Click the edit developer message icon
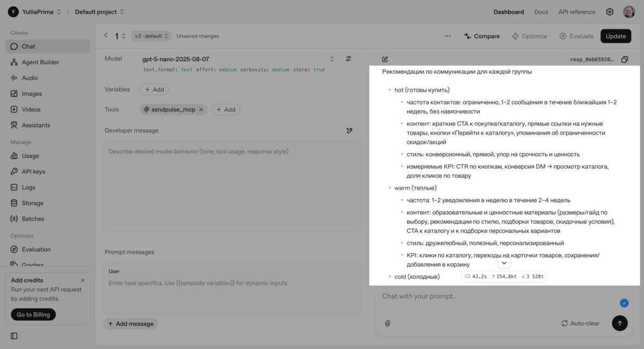The height and width of the screenshot is (349, 644). 349,130
